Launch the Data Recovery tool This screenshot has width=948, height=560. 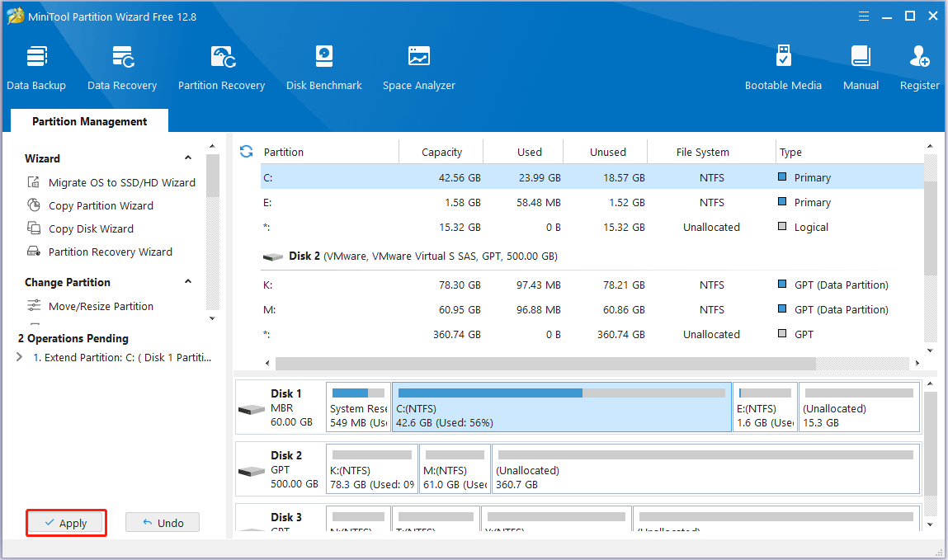(x=122, y=68)
